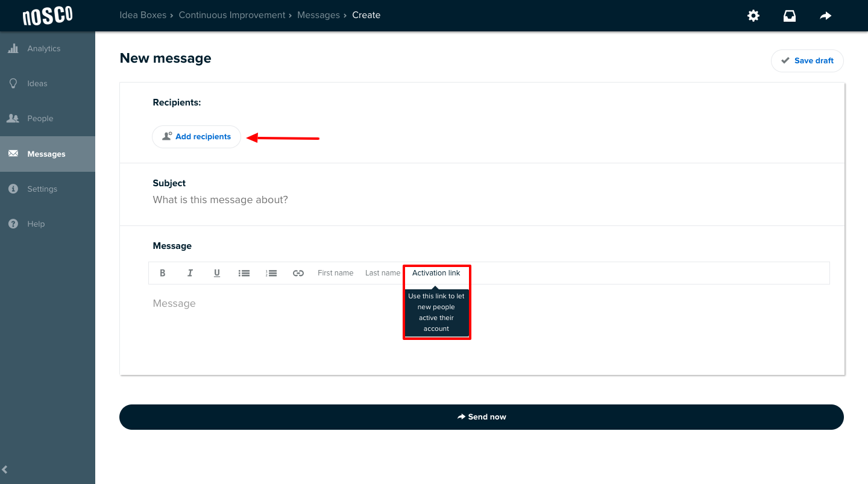This screenshot has width=868, height=484.
Task: Click the Create breadcrumb
Action: [x=366, y=15]
